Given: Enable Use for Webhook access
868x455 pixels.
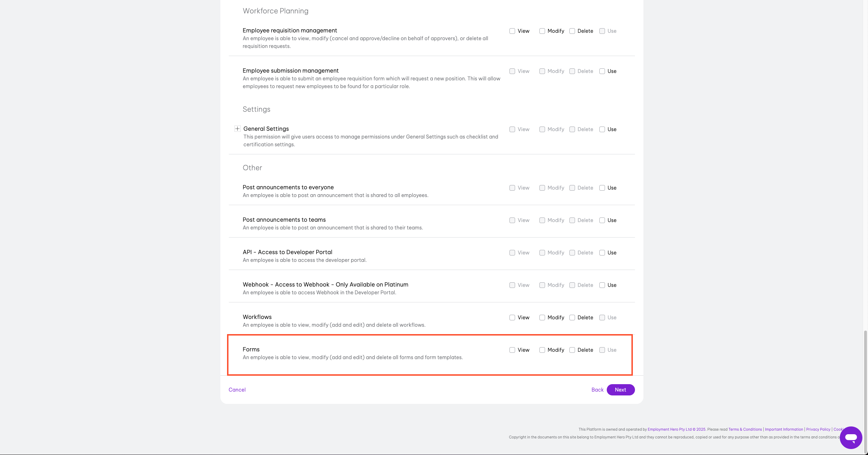Looking at the screenshot, I should (602, 285).
